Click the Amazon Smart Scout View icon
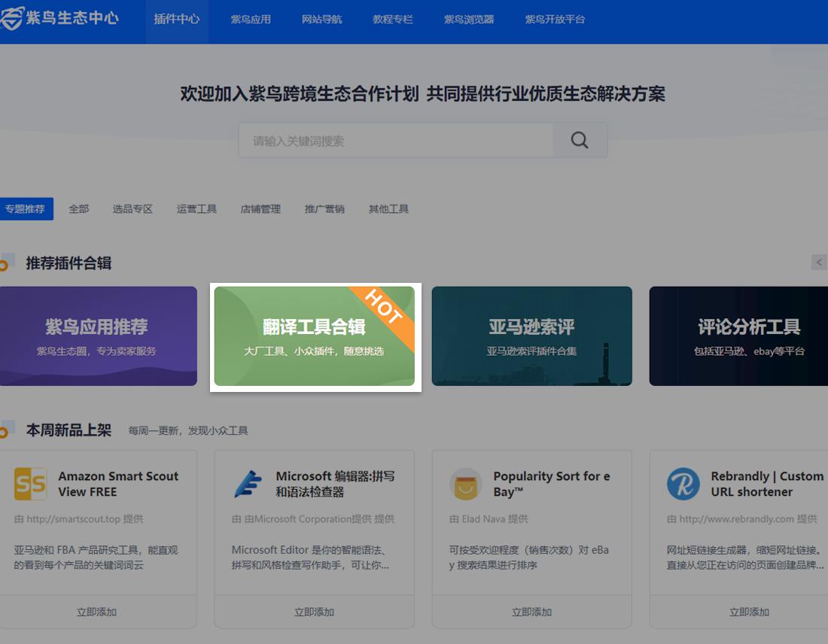The height and width of the screenshot is (644, 828). pos(32,483)
